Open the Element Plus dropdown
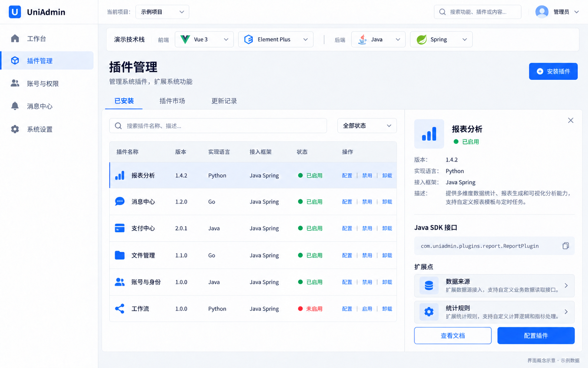 [x=276, y=39]
